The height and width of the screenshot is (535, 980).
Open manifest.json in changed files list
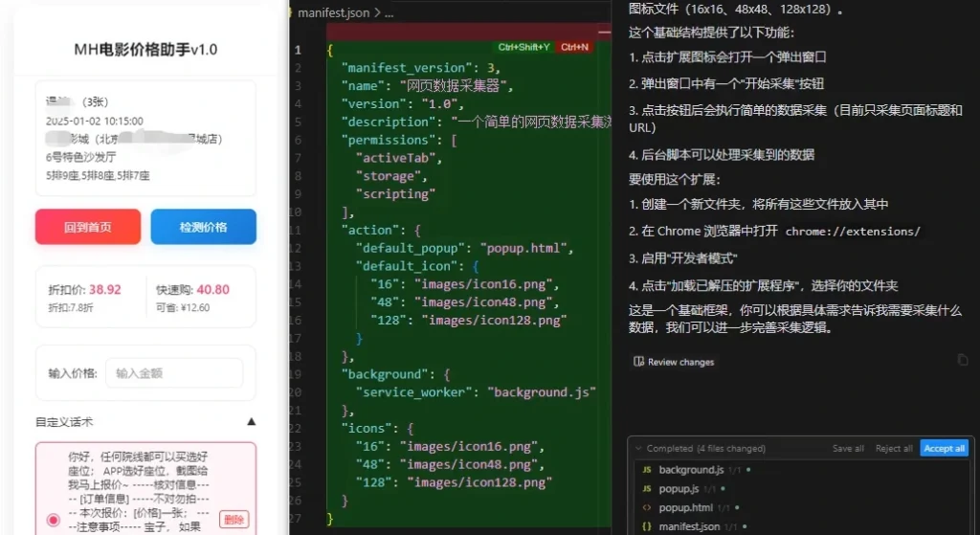tap(689, 527)
